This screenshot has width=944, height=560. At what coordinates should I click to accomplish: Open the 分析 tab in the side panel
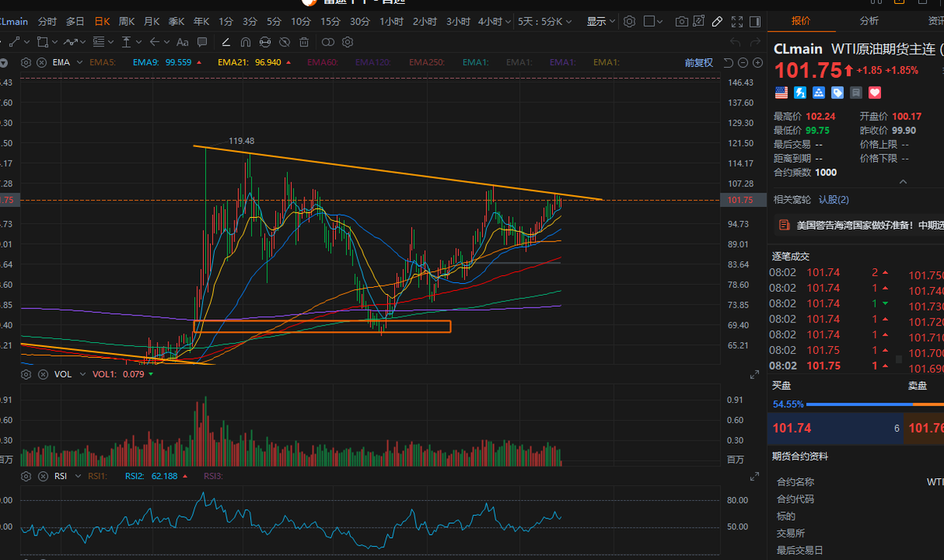(869, 20)
